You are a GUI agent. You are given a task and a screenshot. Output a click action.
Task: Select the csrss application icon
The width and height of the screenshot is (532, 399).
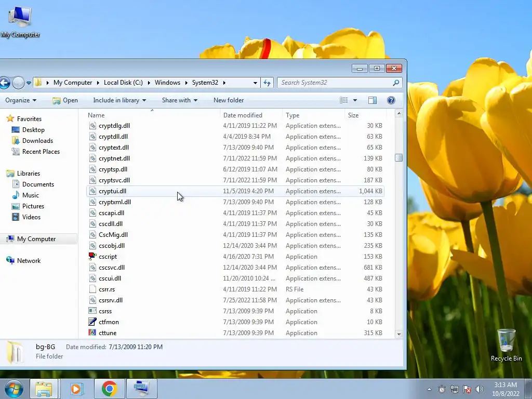click(x=92, y=311)
